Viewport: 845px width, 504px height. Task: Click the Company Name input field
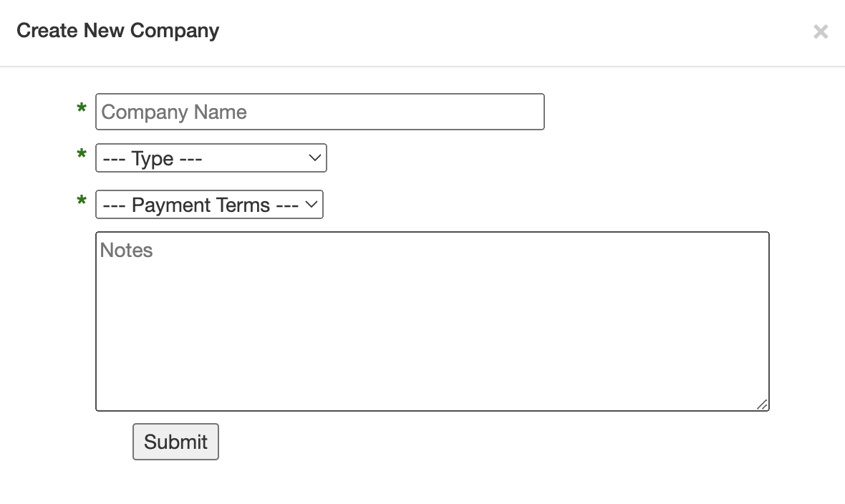coord(319,112)
